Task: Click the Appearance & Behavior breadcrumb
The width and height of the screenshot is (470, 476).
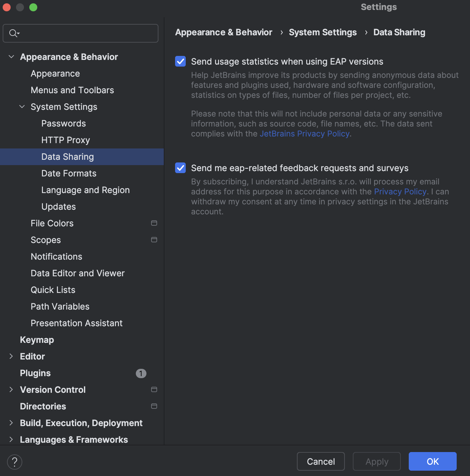Action: [x=223, y=32]
